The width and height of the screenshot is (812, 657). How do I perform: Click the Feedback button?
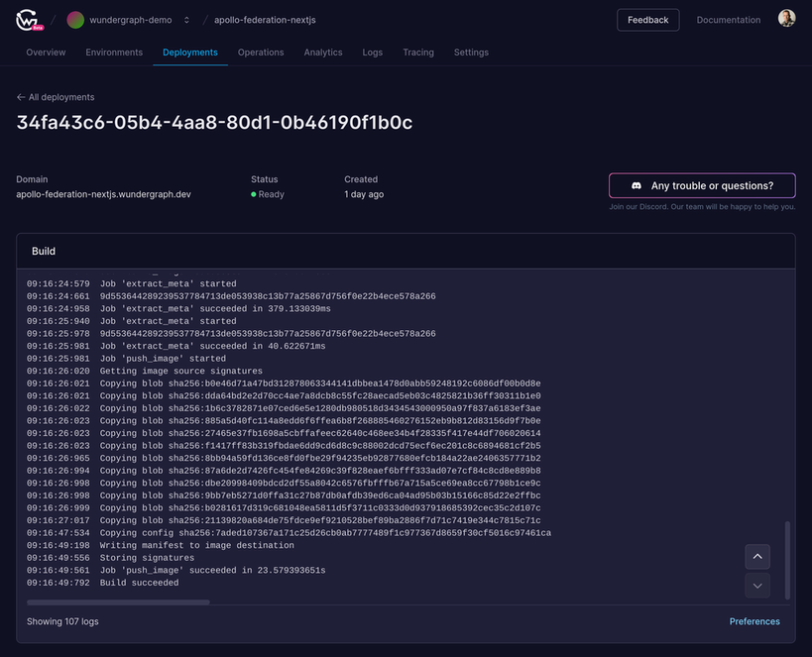(x=647, y=20)
